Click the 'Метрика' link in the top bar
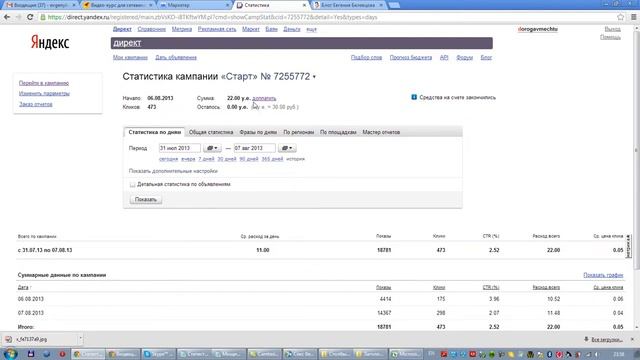 coord(182,29)
